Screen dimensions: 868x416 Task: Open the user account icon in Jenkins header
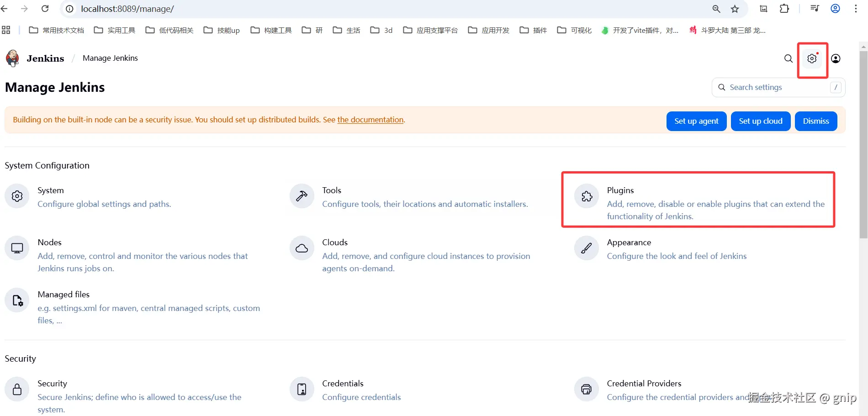[x=836, y=58]
